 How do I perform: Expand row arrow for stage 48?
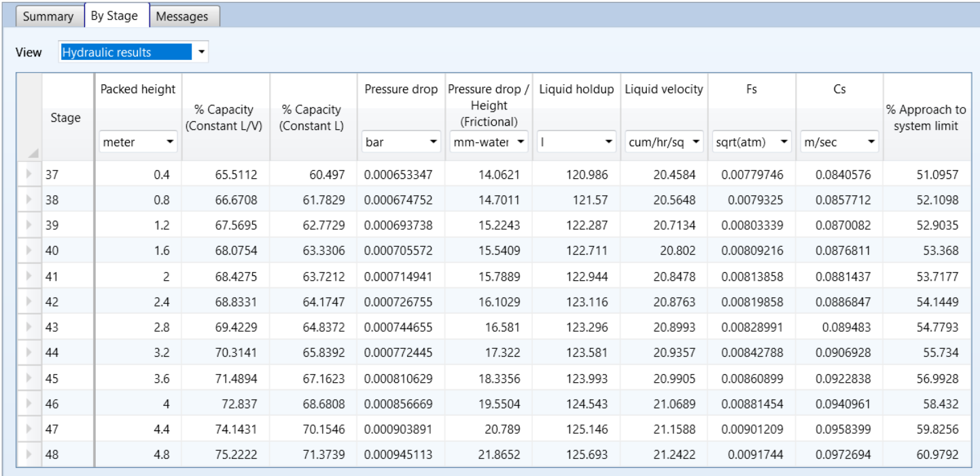(x=29, y=454)
